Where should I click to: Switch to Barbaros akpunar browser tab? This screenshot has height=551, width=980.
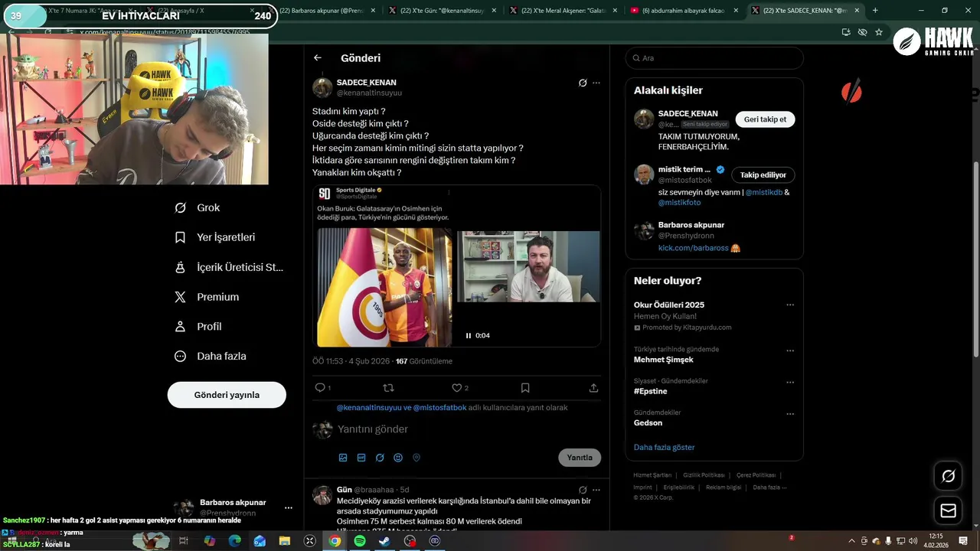[325, 11]
